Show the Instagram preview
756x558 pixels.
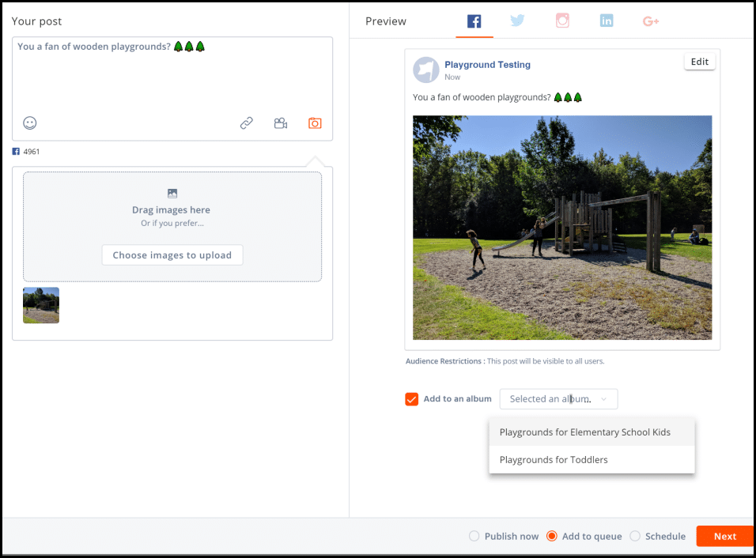coord(562,21)
